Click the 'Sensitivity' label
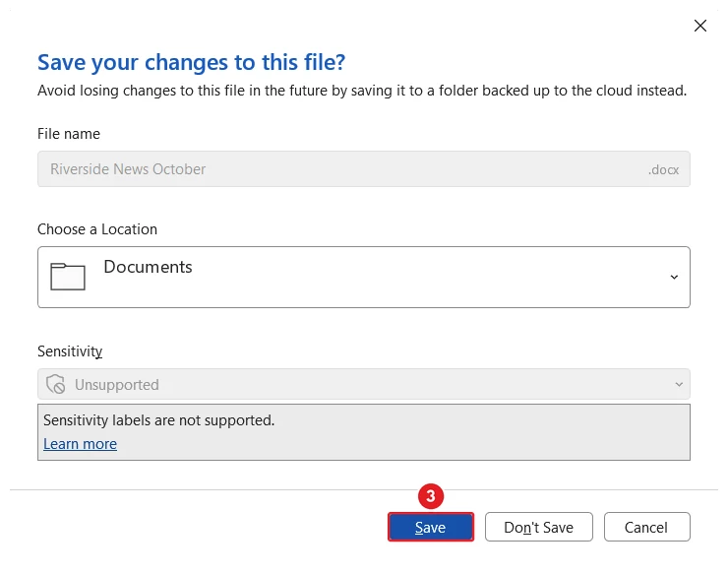Image resolution: width=728 pixels, height=574 pixels. (70, 351)
